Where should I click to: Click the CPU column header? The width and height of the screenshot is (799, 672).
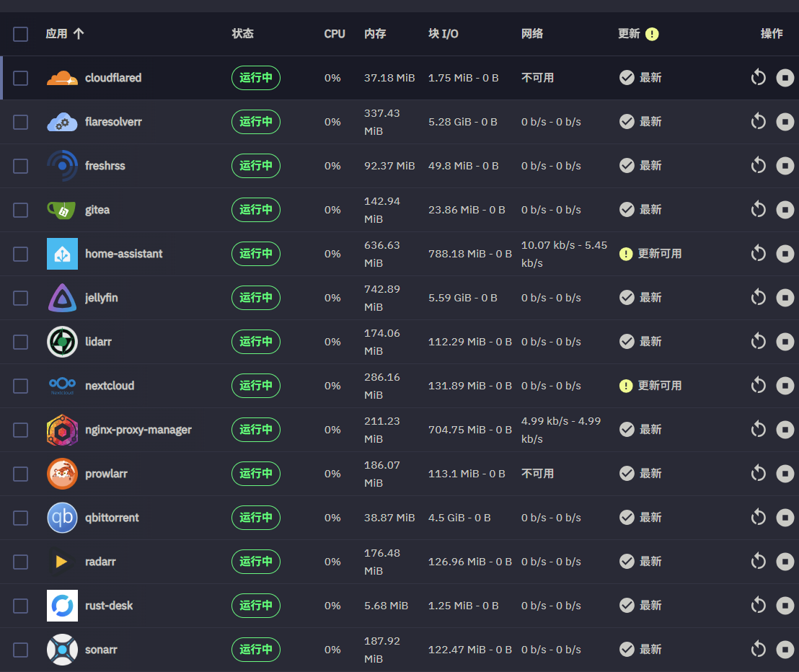coord(335,34)
